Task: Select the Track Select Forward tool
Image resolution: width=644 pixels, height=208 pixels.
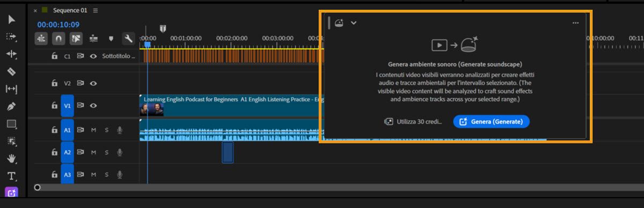Action: point(11,37)
